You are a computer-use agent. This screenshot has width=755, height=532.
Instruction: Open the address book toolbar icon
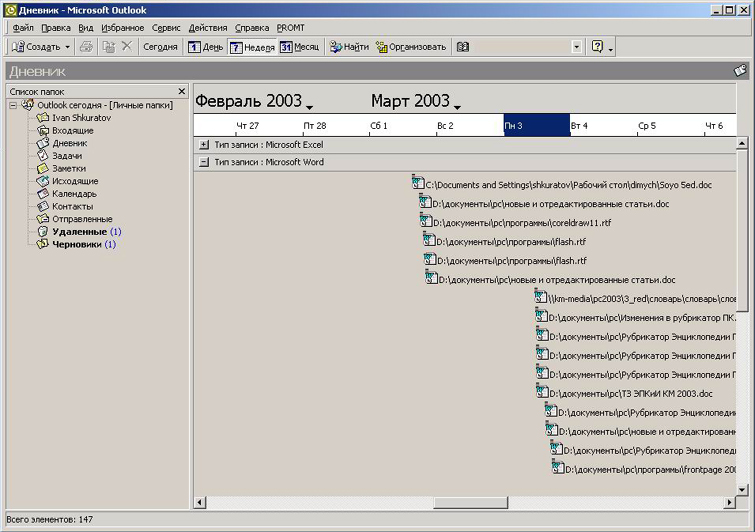coord(462,47)
